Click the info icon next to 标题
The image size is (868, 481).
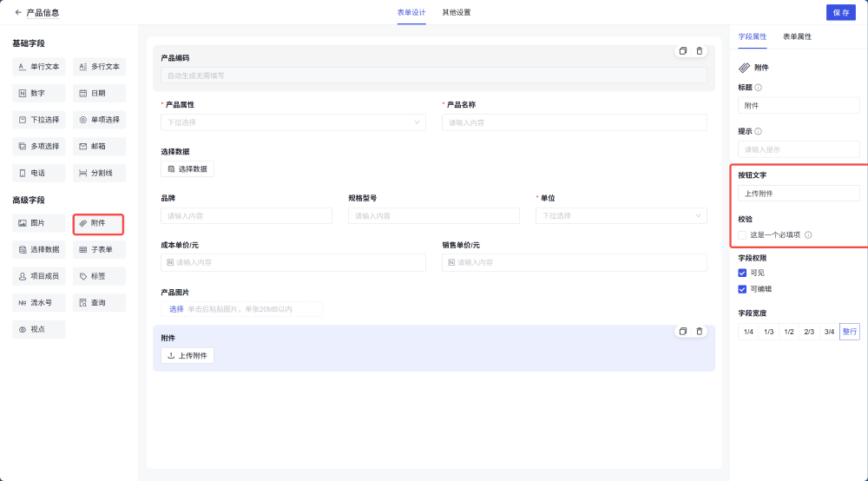pyautogui.click(x=759, y=88)
